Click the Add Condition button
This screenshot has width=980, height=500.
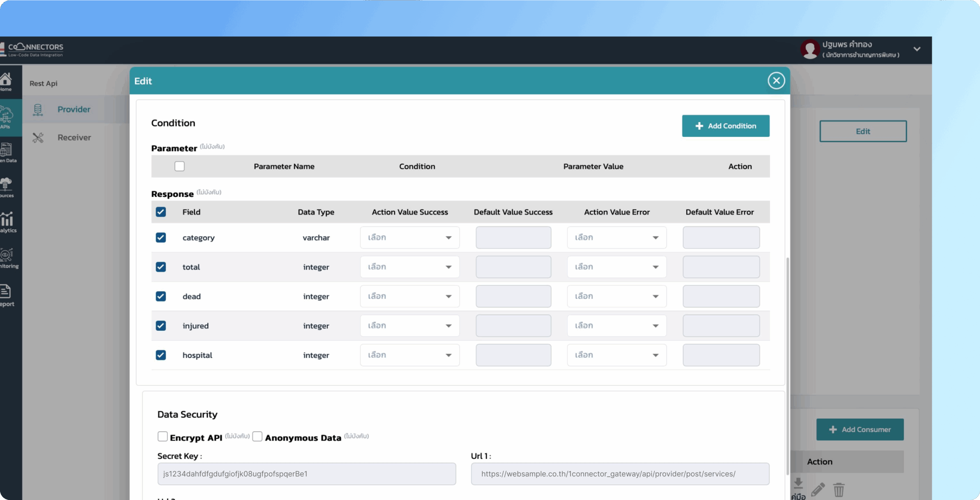(725, 126)
